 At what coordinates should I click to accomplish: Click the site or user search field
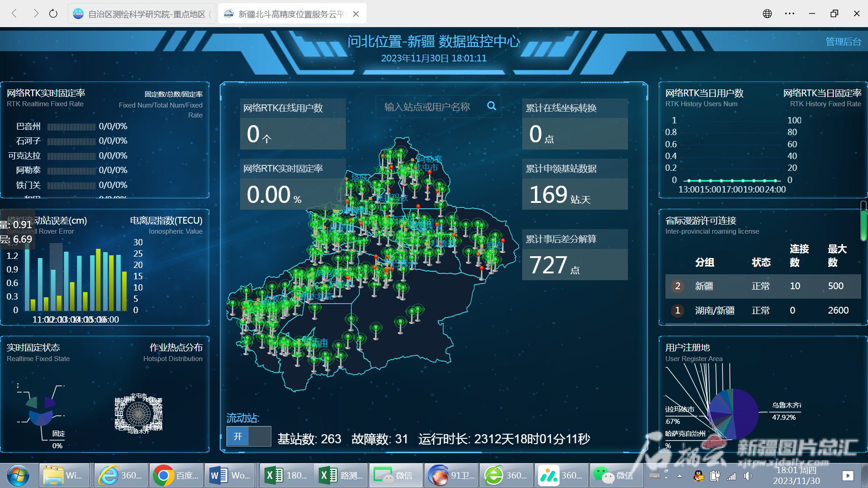[x=427, y=107]
